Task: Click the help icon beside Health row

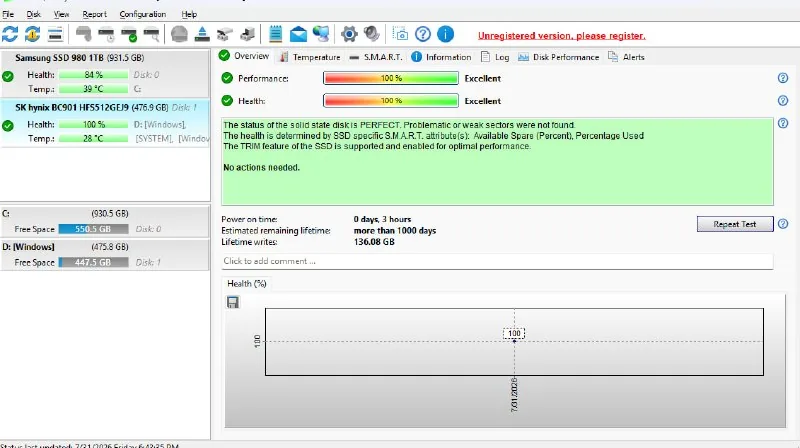Action: [x=783, y=101]
